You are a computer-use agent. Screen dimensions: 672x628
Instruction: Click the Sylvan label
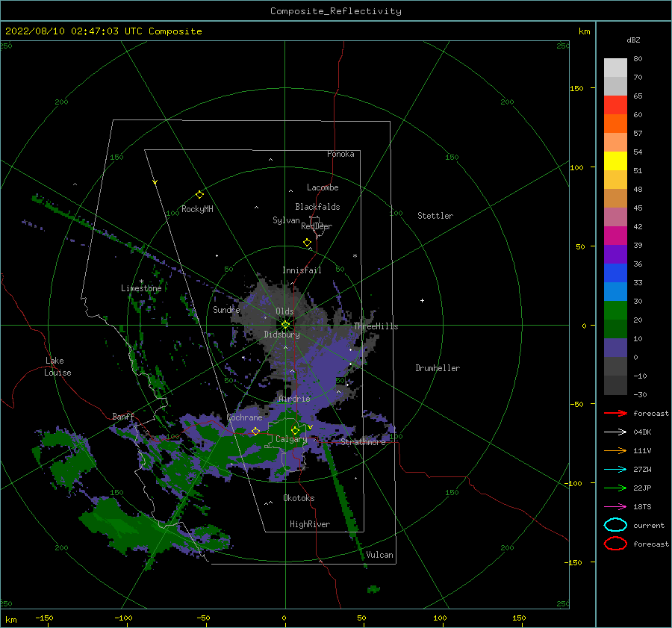286,220
